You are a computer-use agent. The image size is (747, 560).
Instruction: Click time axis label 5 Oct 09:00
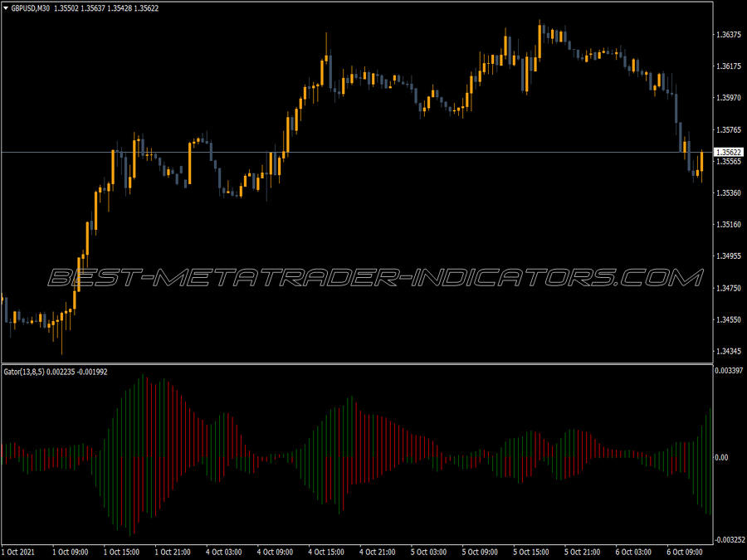pos(480,553)
